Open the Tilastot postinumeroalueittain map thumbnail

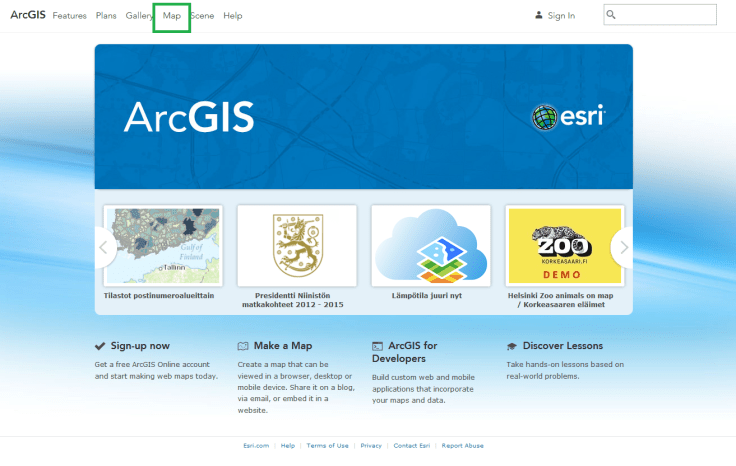click(x=162, y=245)
